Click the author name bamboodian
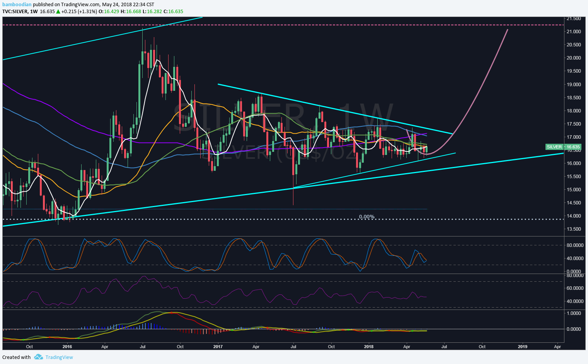The height and width of the screenshot is (364, 588). (x=17, y=5)
